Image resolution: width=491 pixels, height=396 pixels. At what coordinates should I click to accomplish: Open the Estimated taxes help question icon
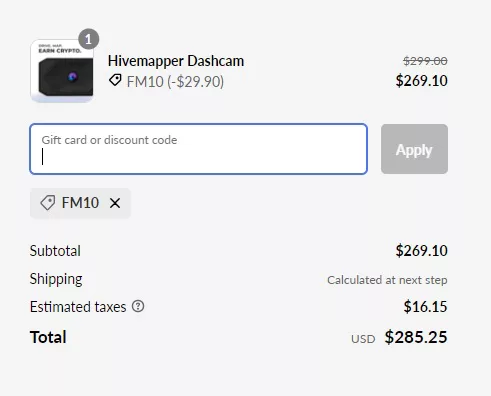(138, 306)
